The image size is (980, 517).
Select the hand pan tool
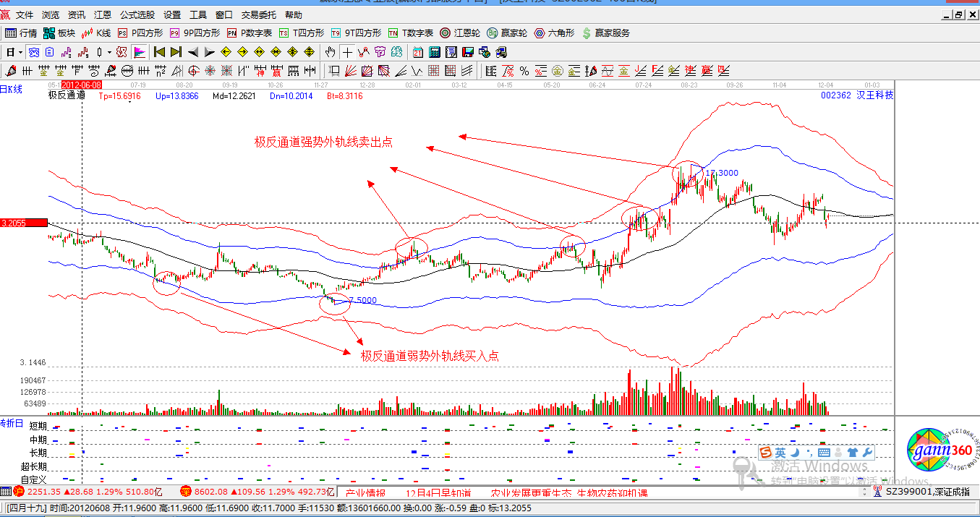tap(331, 52)
